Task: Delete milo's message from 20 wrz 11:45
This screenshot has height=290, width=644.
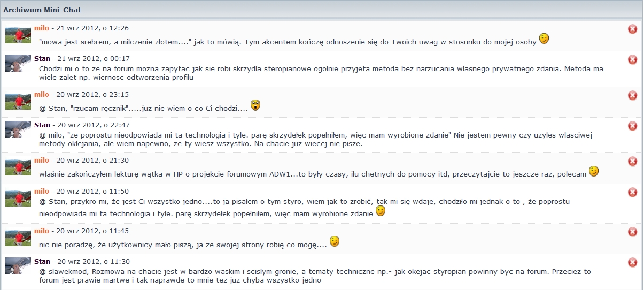Action: [x=632, y=232]
